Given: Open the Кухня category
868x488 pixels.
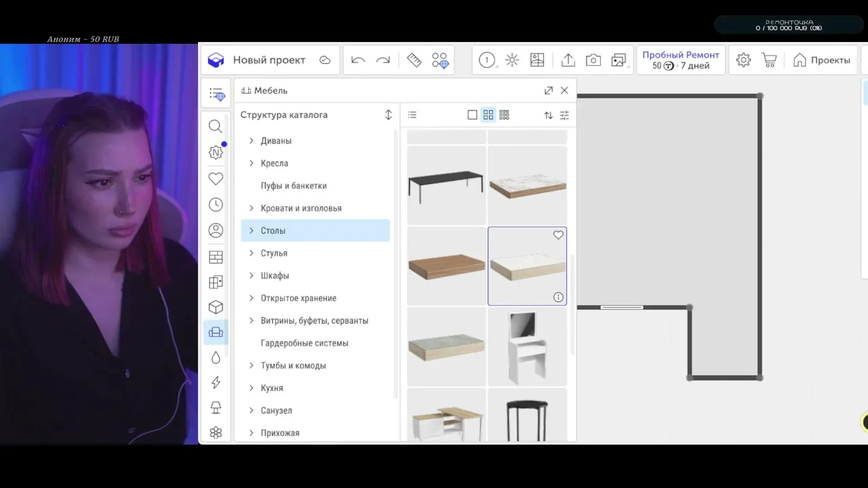Looking at the screenshot, I should [x=272, y=388].
